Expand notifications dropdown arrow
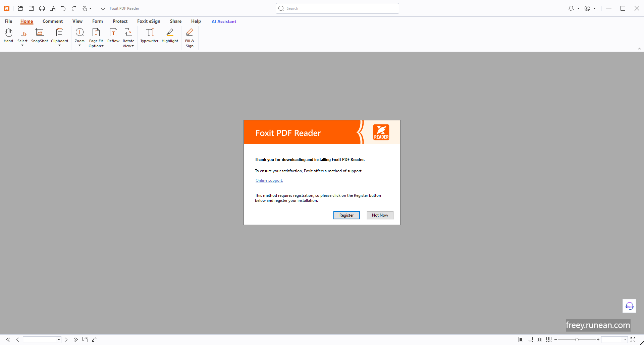The image size is (644, 345). coord(578,8)
